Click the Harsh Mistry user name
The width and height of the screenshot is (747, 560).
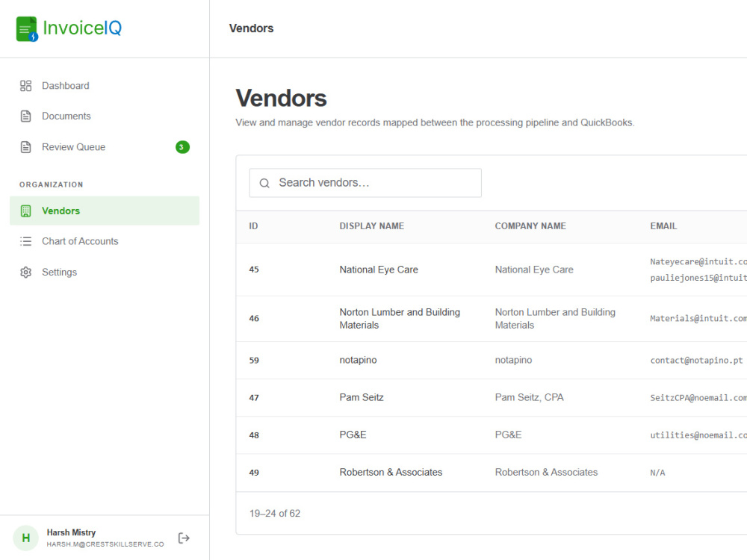[71, 532]
